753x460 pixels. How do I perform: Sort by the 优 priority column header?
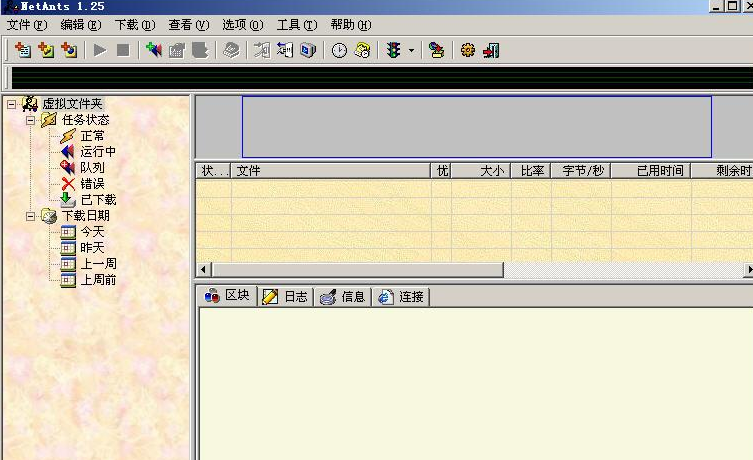pyautogui.click(x=441, y=171)
